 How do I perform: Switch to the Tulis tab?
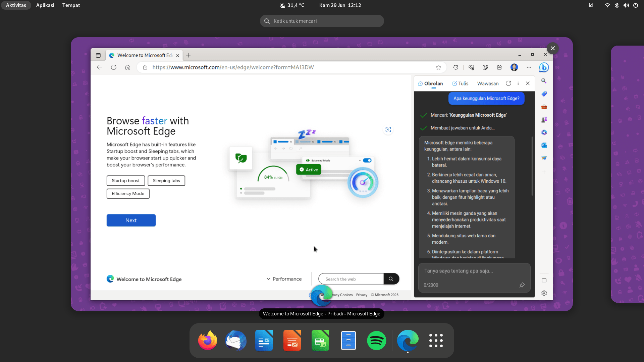(460, 83)
